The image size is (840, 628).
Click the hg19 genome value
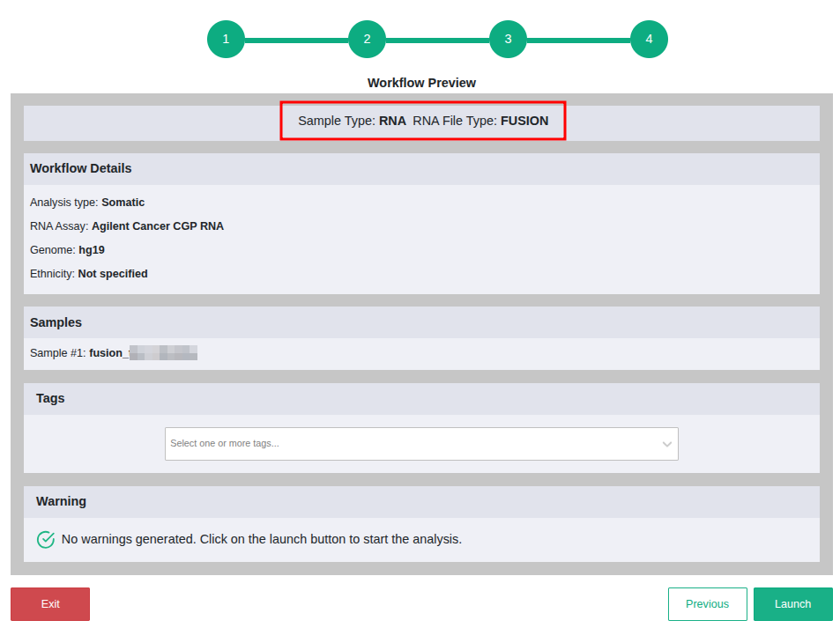pyautogui.click(x=92, y=250)
